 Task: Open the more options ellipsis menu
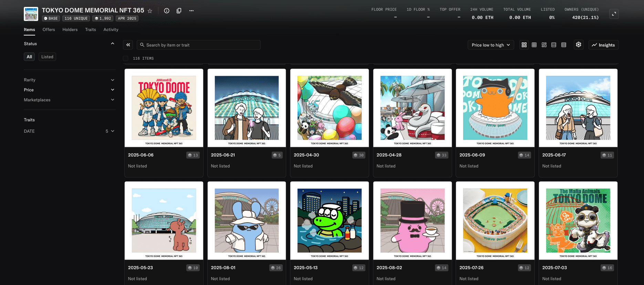coord(191,11)
